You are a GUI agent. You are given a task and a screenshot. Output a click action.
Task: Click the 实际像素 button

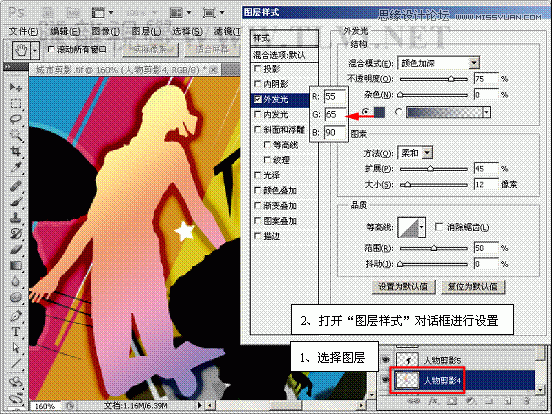[x=150, y=50]
